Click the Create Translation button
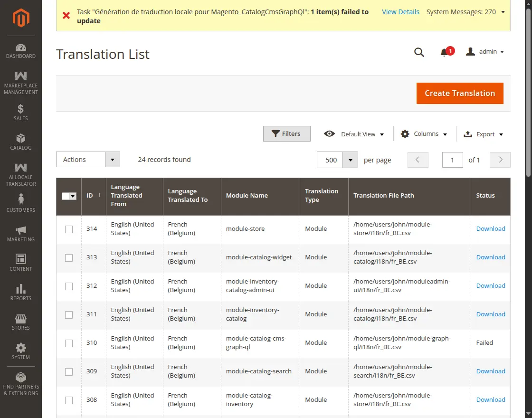This screenshot has width=532, height=418. (459, 94)
